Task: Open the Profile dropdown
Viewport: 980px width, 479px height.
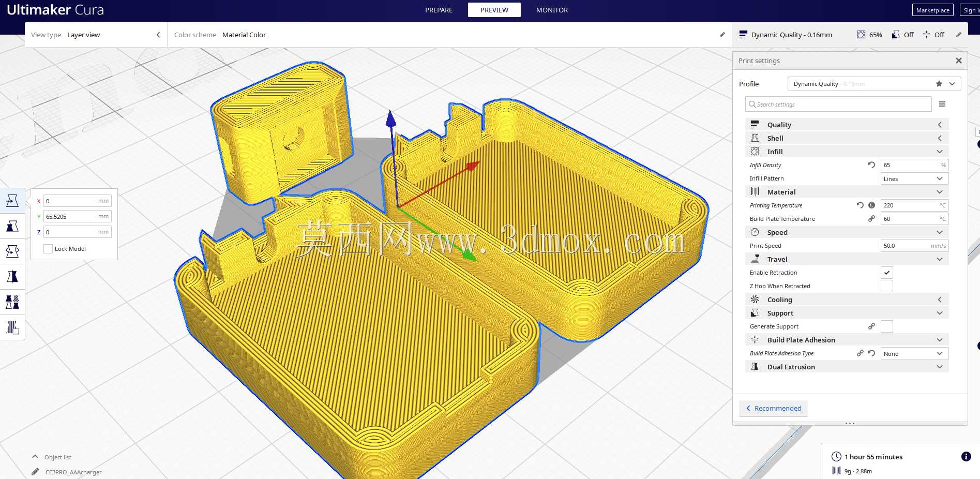Action: (x=874, y=84)
